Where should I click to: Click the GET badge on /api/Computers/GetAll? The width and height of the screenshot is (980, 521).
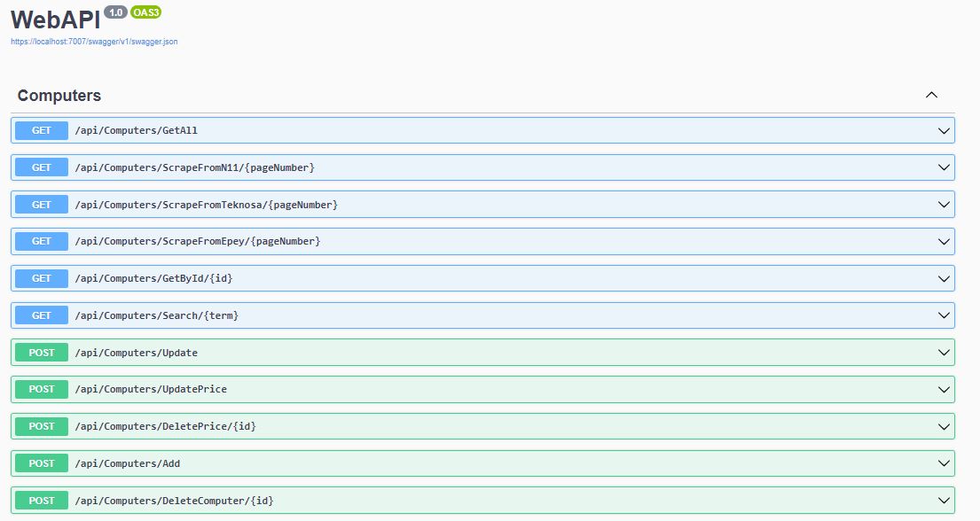(x=40, y=130)
